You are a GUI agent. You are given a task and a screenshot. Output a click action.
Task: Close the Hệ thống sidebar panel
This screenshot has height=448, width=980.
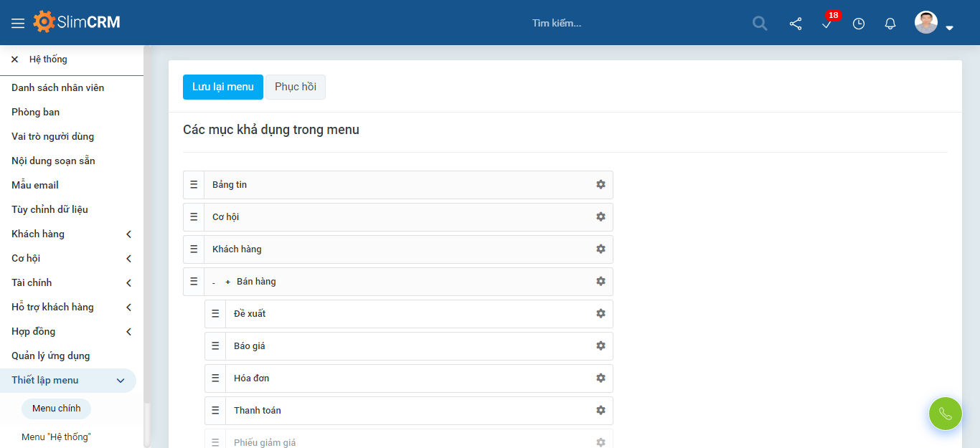click(14, 59)
